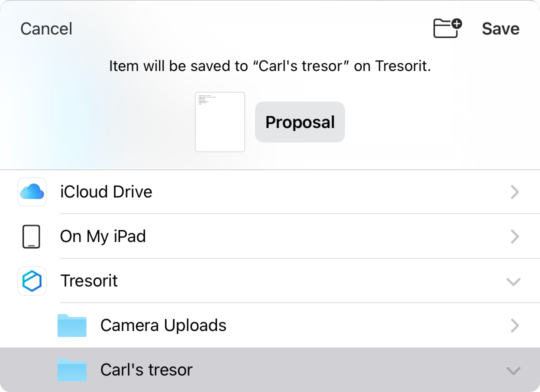The height and width of the screenshot is (392, 540).
Task: Select the Carl's tresor folder icon
Action: point(72,370)
